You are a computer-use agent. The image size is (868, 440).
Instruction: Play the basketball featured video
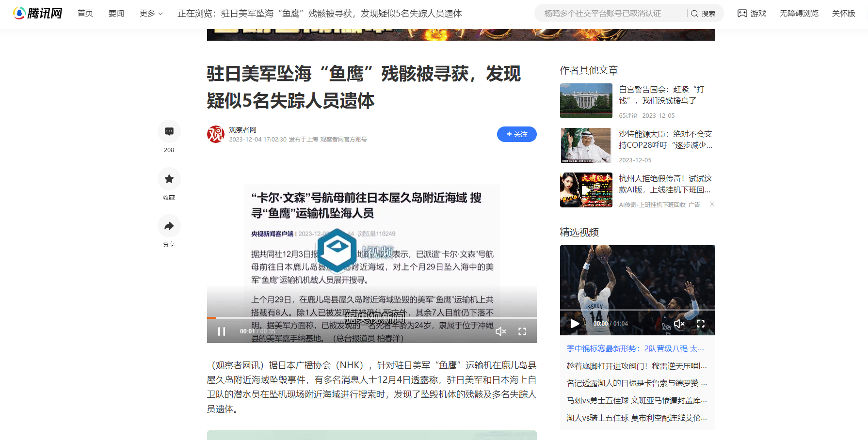point(575,324)
